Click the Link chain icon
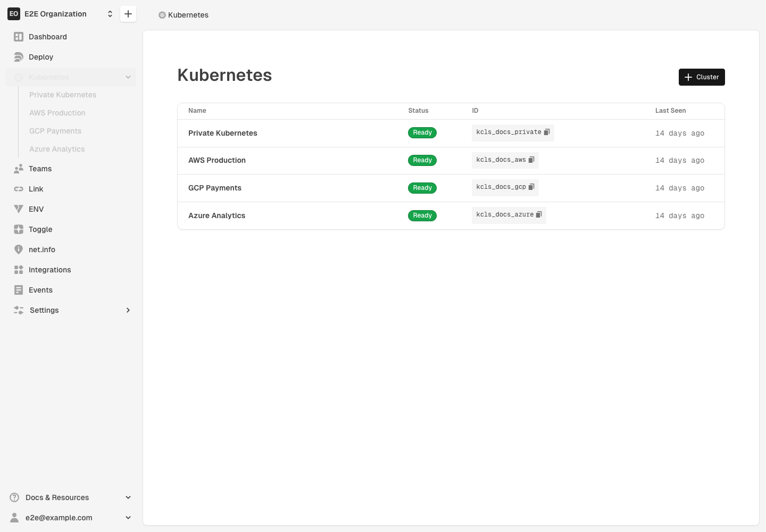 [19, 189]
